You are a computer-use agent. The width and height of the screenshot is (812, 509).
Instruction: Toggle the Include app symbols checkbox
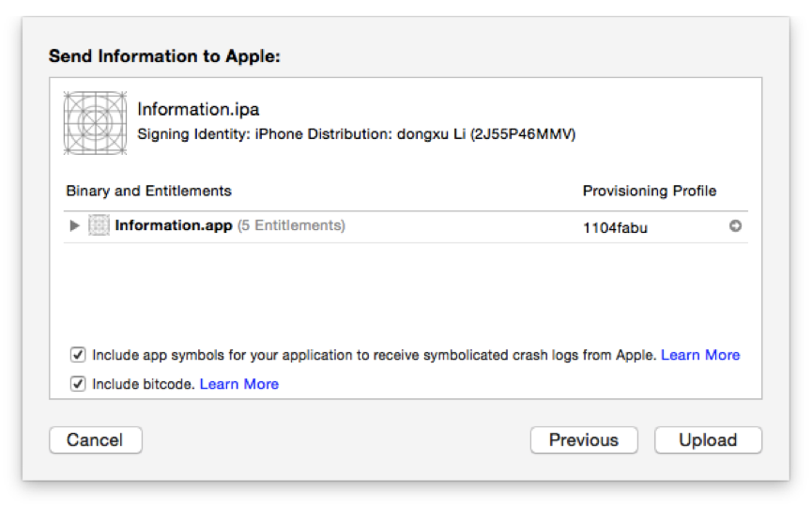(78, 355)
